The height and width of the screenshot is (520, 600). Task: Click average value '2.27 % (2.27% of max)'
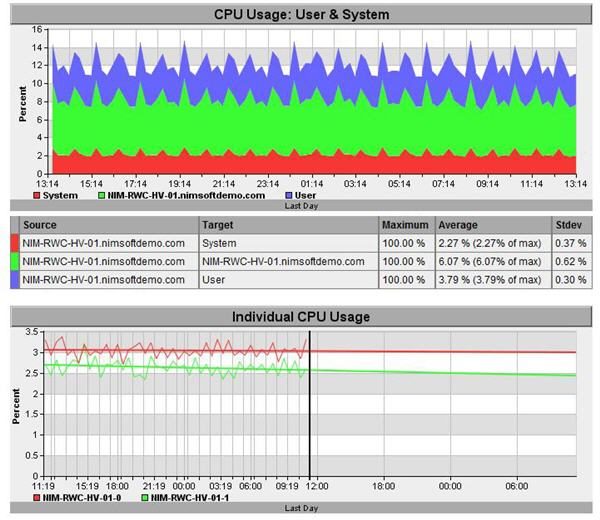tap(490, 243)
